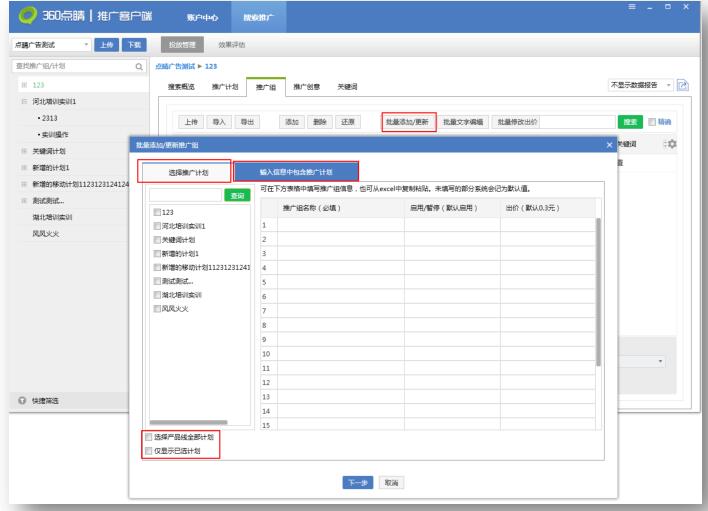Check the 选择产品线全部计划 checkbox
Image resolution: width=708 pixels, height=511 pixels.
click(x=148, y=438)
